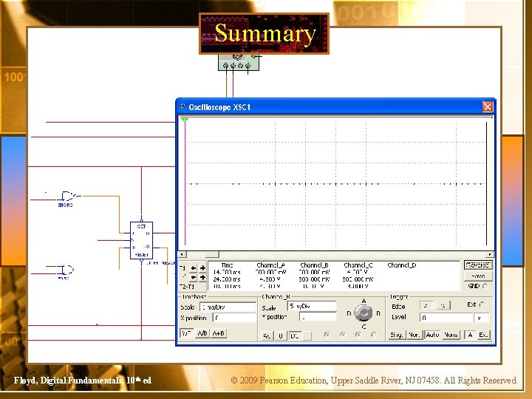Image resolution: width=532 pixels, height=399 pixels.
Task: Click the Channel_D column header in readout
Action: [402, 265]
